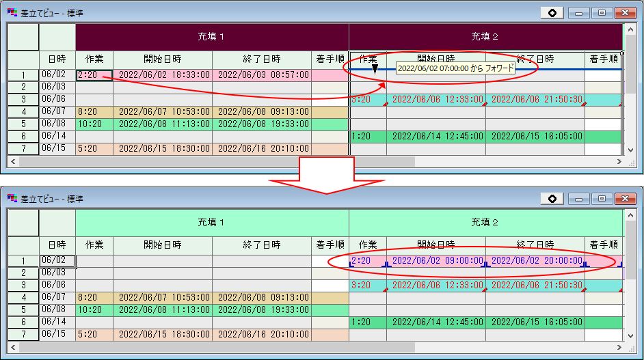
Task: Select cell 2022/06/03 08:57:00 in the upper window
Action: click(x=262, y=75)
